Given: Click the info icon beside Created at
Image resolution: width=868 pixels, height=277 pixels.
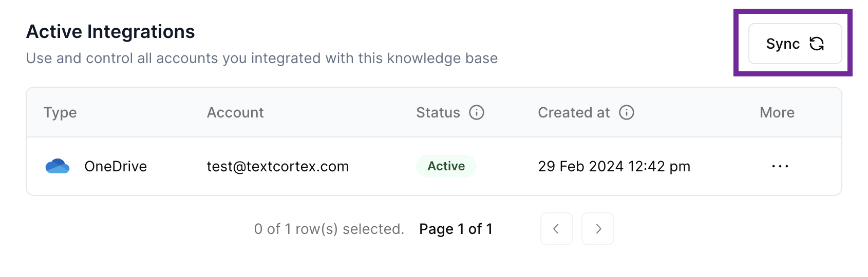Looking at the screenshot, I should click(x=627, y=112).
